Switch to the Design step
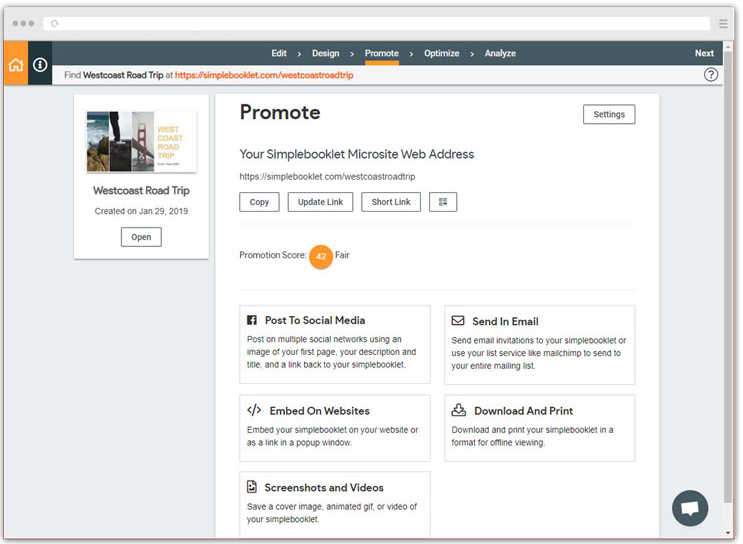This screenshot has width=743, height=544. pos(326,53)
